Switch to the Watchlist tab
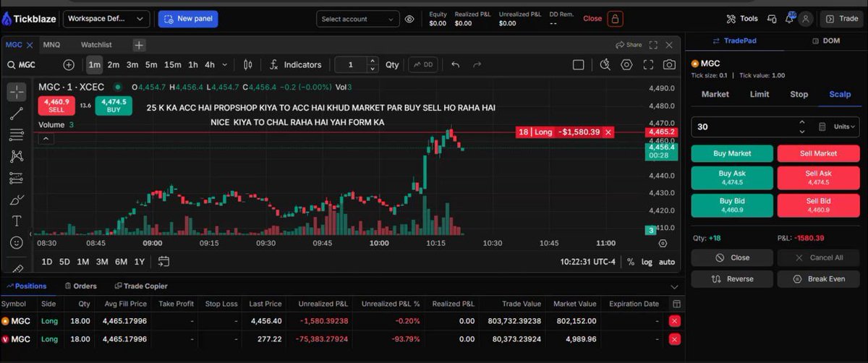The height and width of the screenshot is (363, 868). [96, 45]
